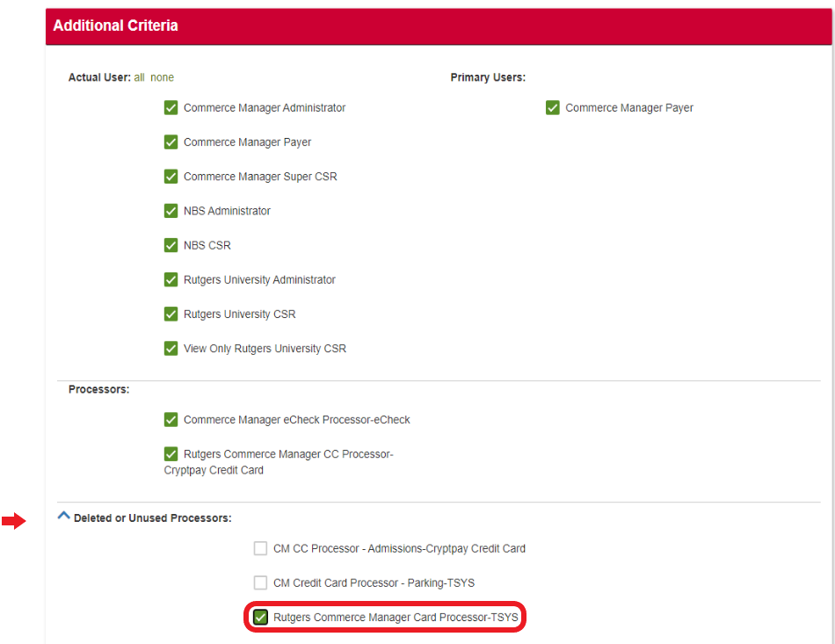Select all Actual Users link
Screen dimensions: 835x644
[x=140, y=77]
